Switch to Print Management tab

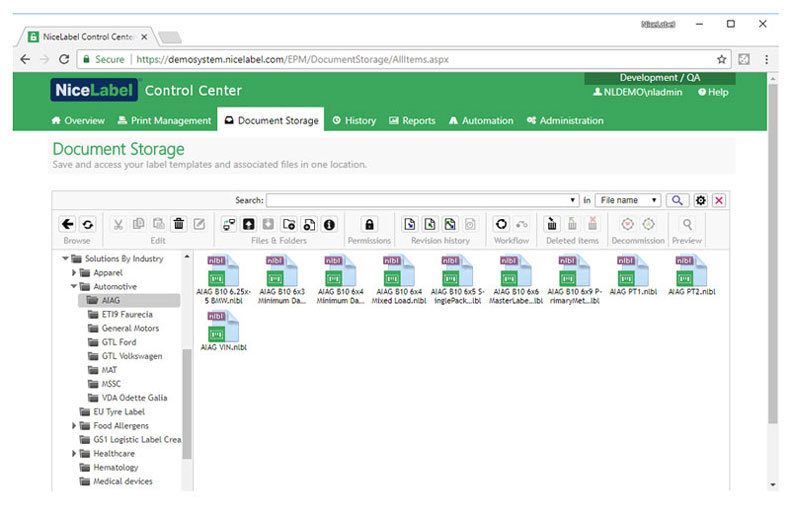click(x=164, y=120)
